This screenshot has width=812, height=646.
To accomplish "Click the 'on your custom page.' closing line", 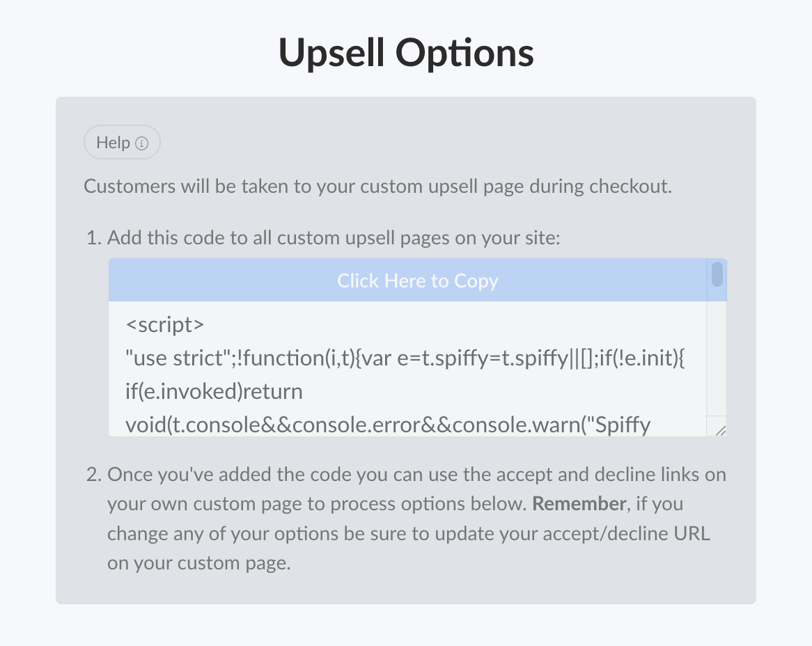I will 199,563.
